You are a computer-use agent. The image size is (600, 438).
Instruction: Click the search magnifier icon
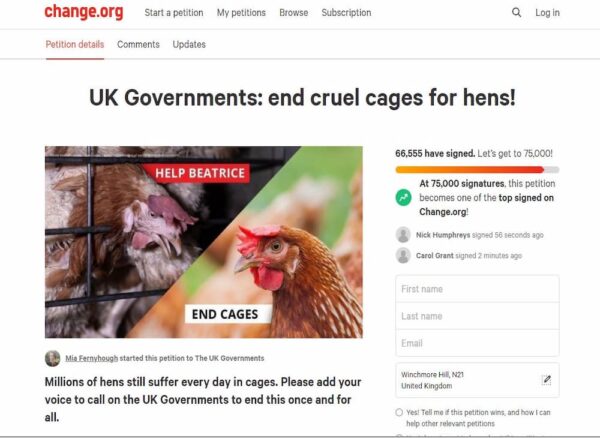pyautogui.click(x=516, y=13)
